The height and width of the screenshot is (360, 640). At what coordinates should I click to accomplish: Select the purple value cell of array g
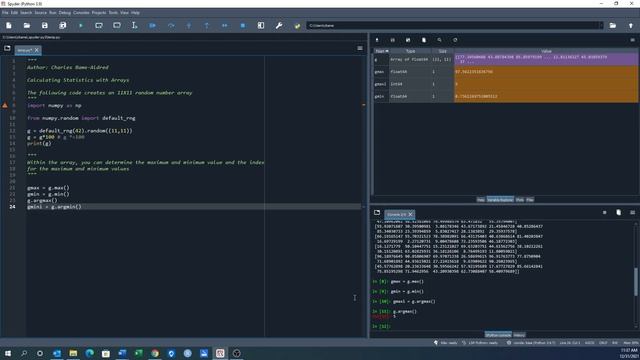tap(546, 60)
